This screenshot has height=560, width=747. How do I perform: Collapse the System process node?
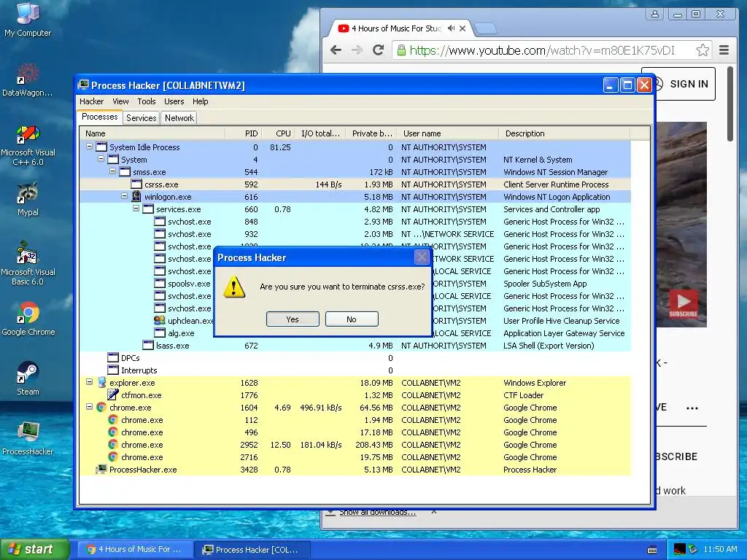pos(101,159)
